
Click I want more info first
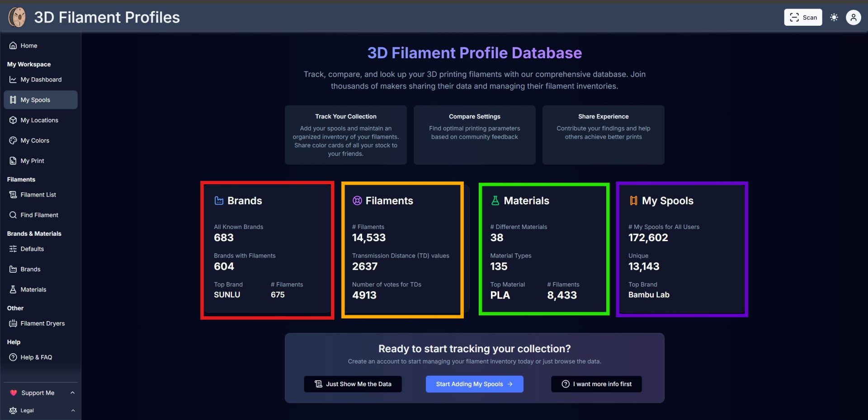coord(596,384)
